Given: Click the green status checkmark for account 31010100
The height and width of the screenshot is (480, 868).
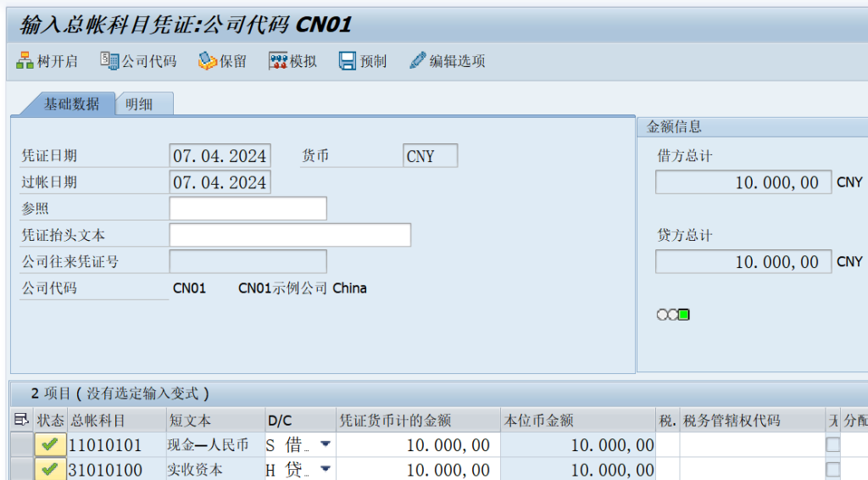Looking at the screenshot, I should point(50,470).
